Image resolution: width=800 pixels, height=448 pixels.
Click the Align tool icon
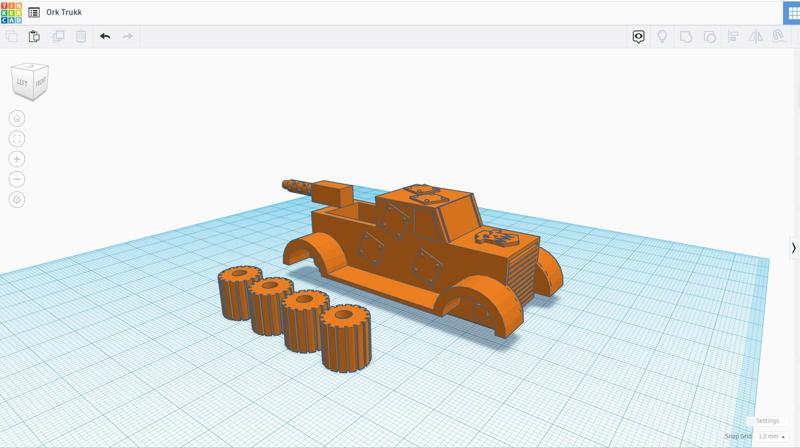coord(733,37)
